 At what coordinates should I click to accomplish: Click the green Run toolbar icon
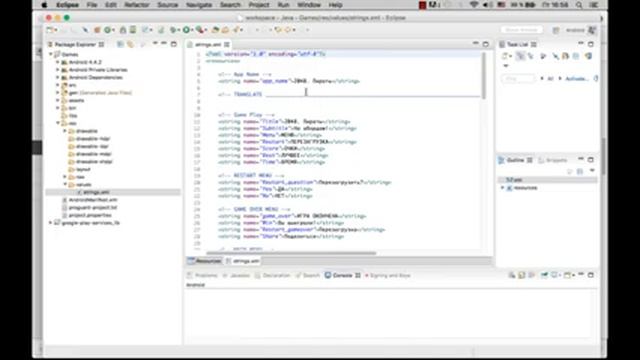click(x=186, y=30)
